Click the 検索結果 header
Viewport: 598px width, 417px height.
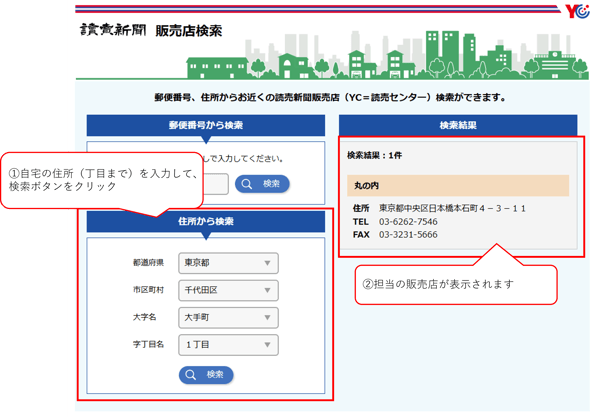pyautogui.click(x=458, y=125)
